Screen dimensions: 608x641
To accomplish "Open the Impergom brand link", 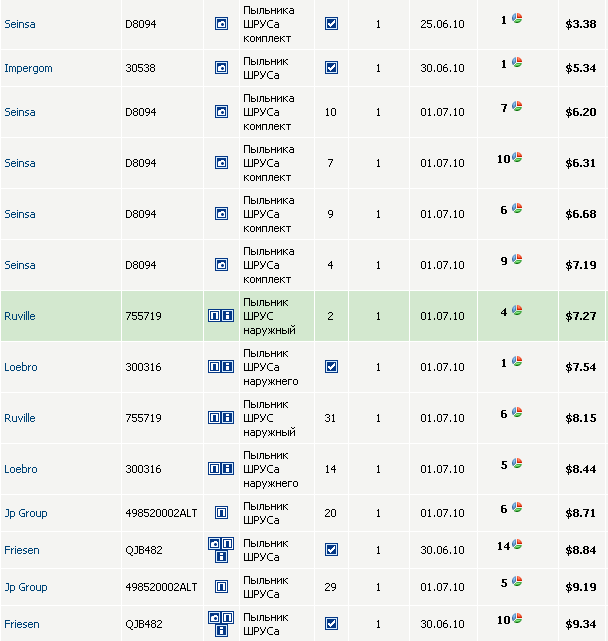I will click(28, 68).
